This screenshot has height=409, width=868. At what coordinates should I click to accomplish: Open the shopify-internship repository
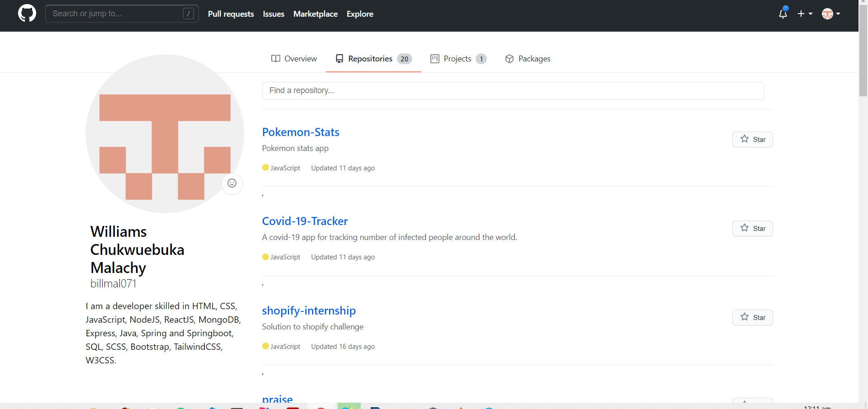coord(309,310)
